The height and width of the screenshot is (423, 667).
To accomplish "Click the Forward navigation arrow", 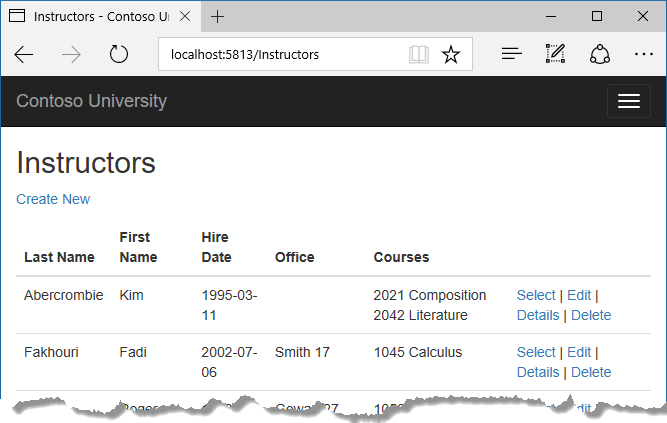I will [72, 55].
